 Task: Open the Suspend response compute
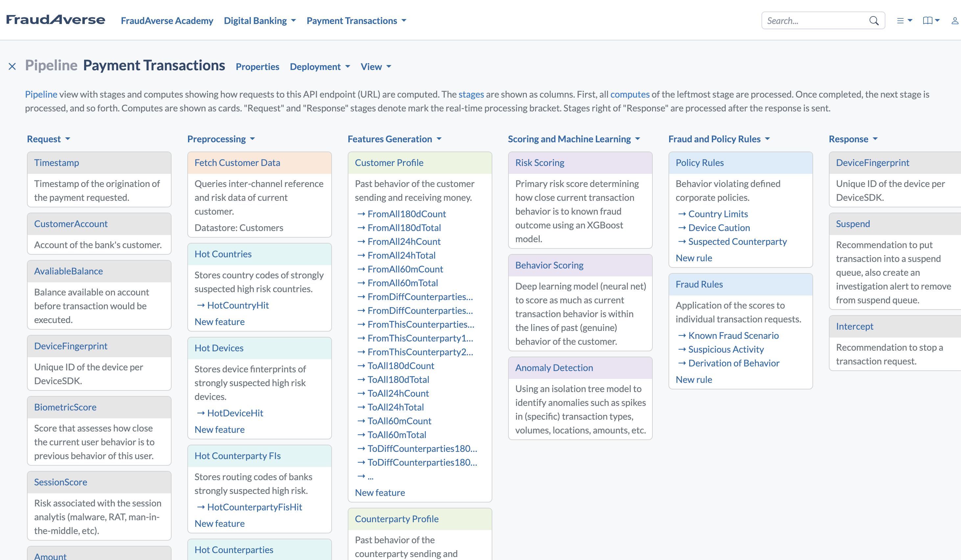point(853,223)
